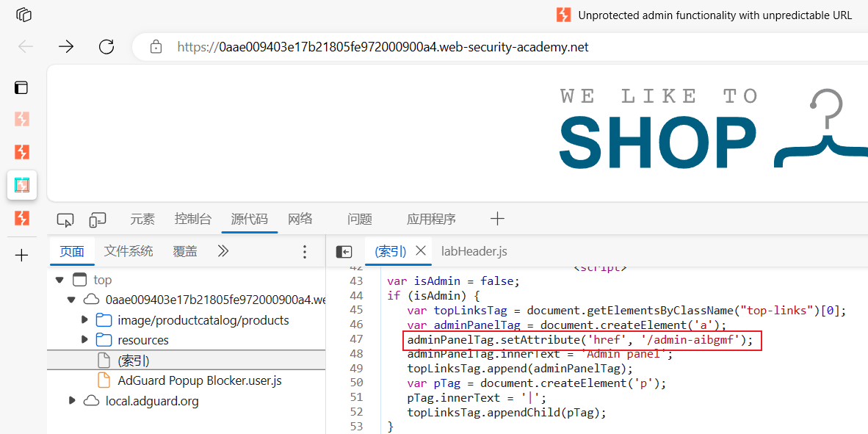Viewport: 868px width, 434px height.
Task: Open navigator three-dot more options menu
Action: [304, 252]
